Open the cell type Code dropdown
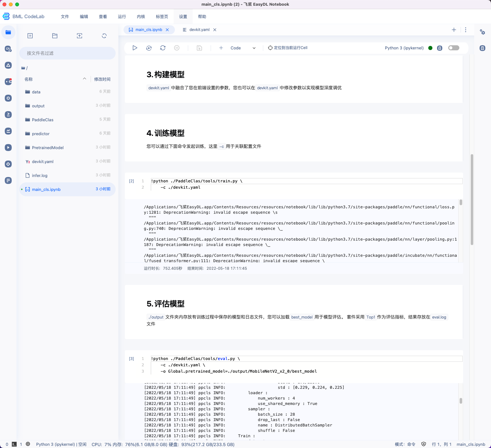491x448 pixels. point(243,48)
